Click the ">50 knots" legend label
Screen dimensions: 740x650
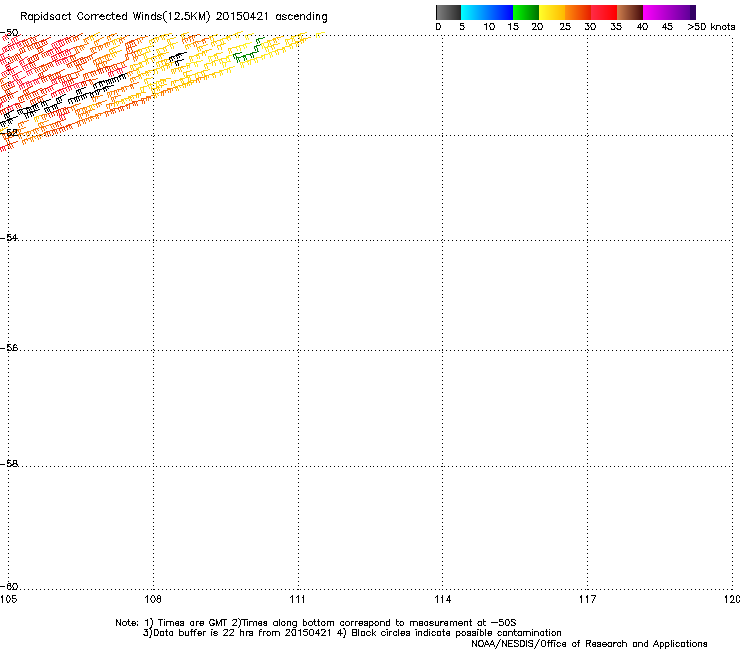[711, 27]
